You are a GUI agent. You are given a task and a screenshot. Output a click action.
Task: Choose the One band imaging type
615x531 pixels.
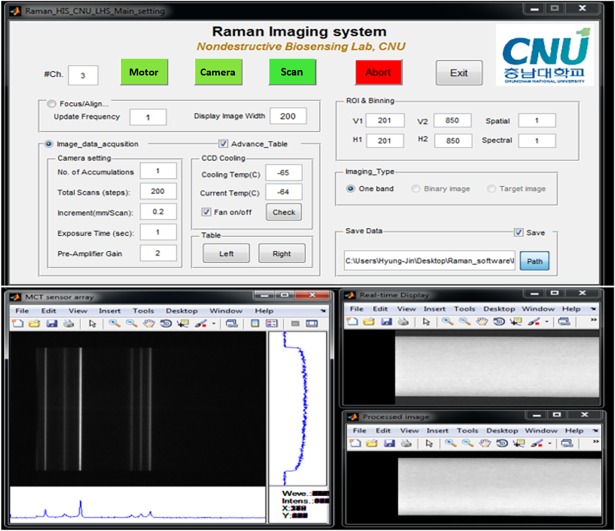point(349,188)
